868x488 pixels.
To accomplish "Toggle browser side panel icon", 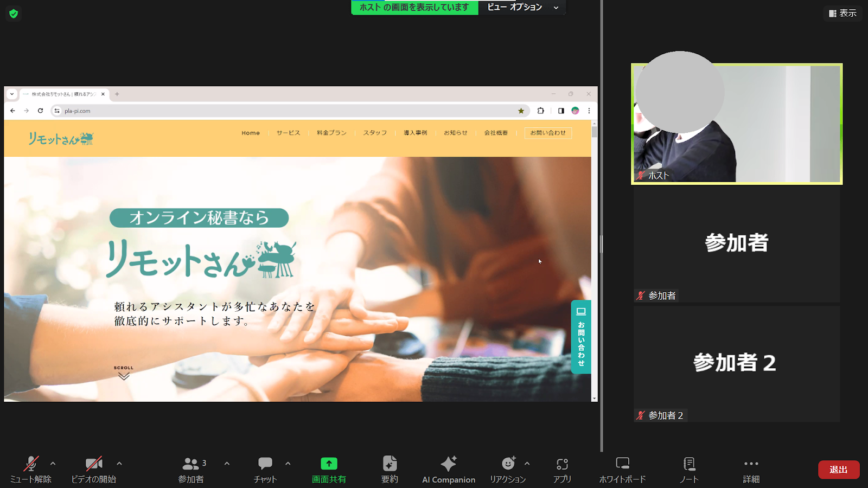I will point(561,111).
